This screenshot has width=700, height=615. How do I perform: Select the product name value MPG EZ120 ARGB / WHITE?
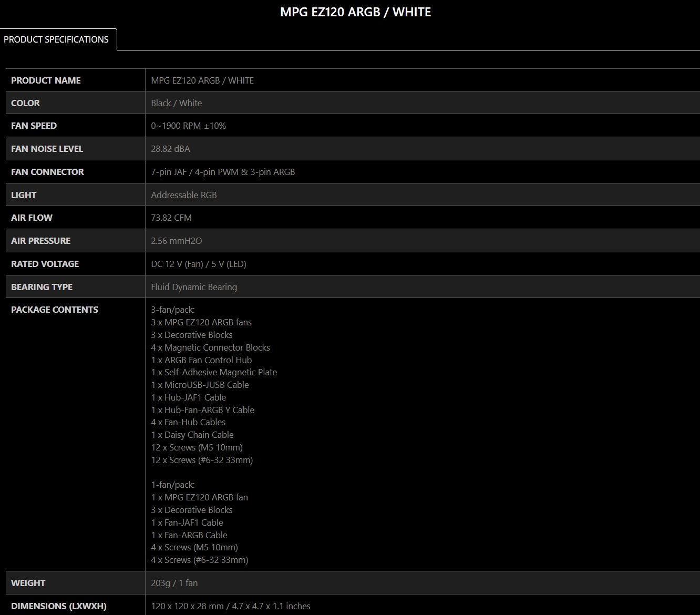point(202,80)
